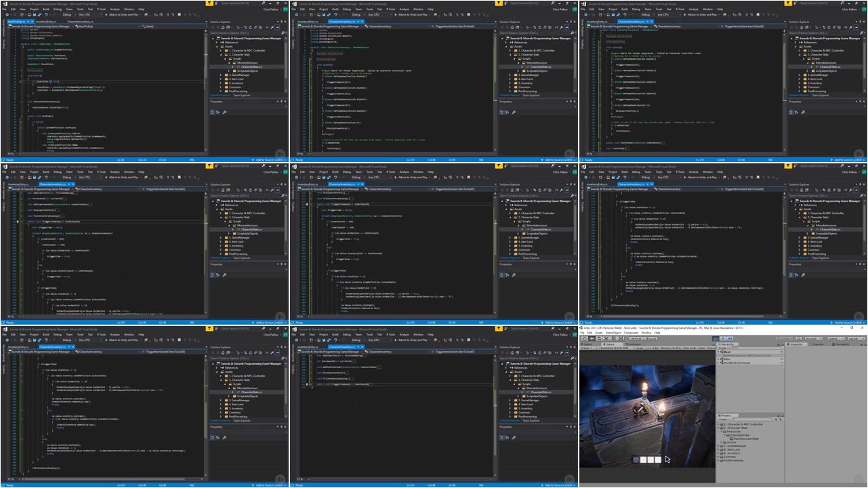Expand DontDestroyOnLoad in Unity Hierarchy
This screenshot has height=488, width=868.
pos(718,363)
